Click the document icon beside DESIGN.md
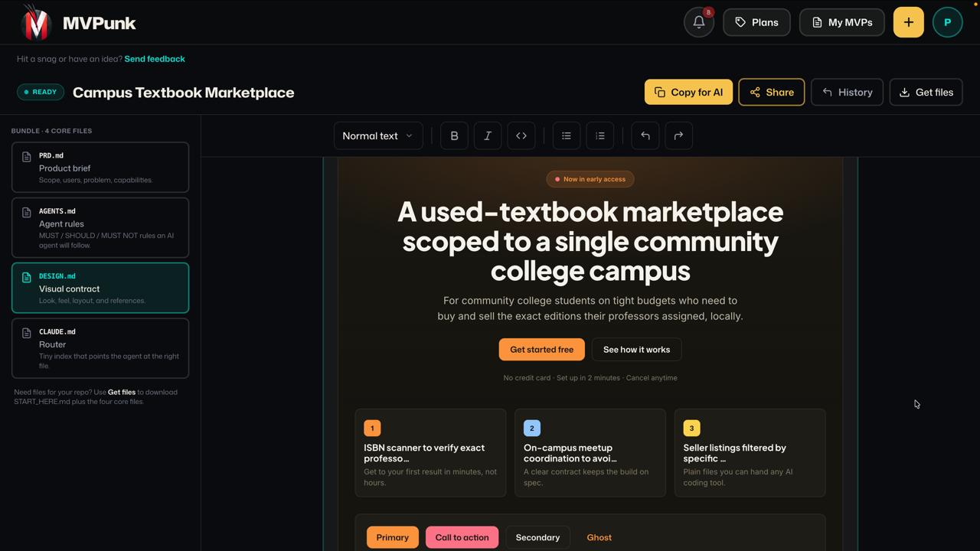Image resolution: width=980 pixels, height=551 pixels. (26, 277)
